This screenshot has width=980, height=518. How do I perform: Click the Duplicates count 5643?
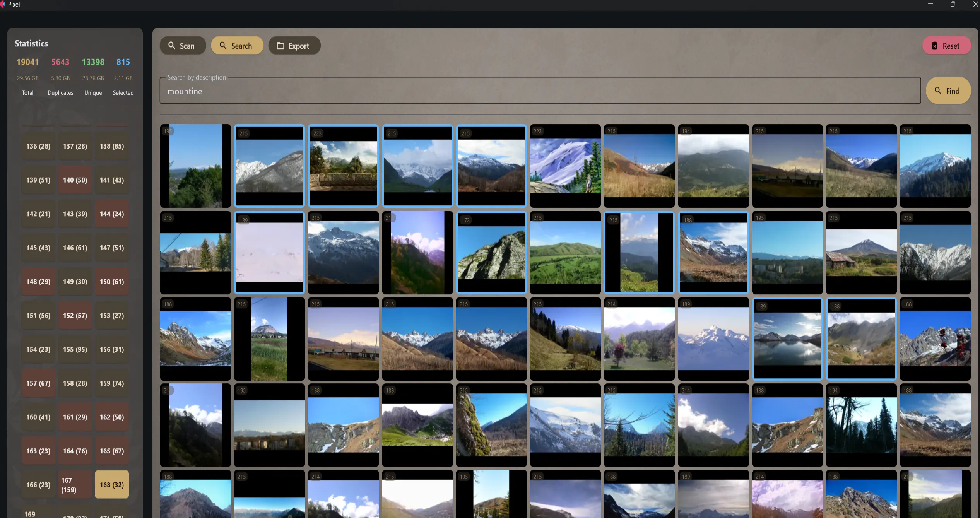[60, 62]
